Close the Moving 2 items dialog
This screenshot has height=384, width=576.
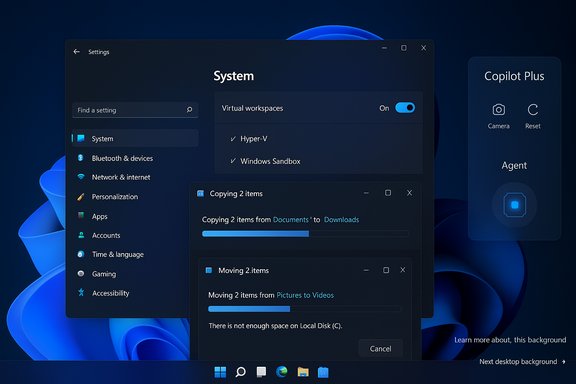(x=403, y=270)
